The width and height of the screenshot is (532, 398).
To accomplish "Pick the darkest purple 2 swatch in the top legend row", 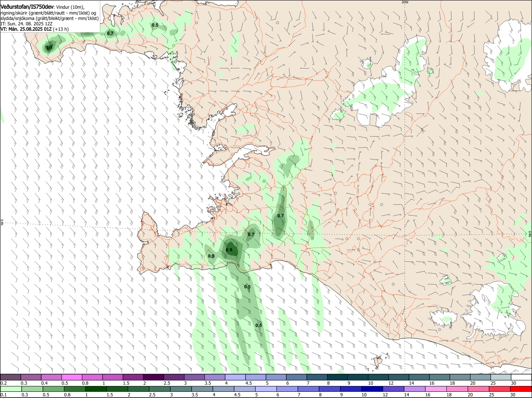I will 153,377.
